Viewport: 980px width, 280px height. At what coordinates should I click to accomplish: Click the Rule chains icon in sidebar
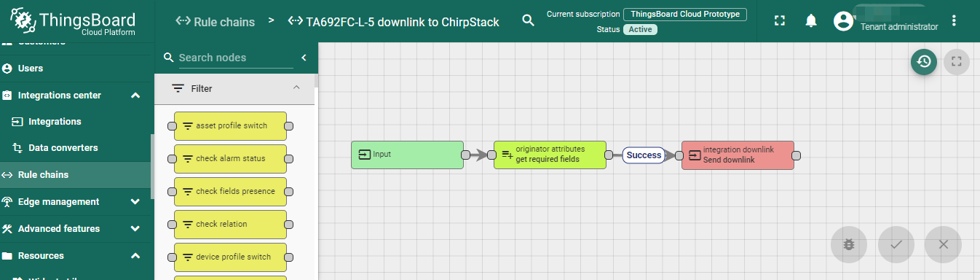click(7, 174)
